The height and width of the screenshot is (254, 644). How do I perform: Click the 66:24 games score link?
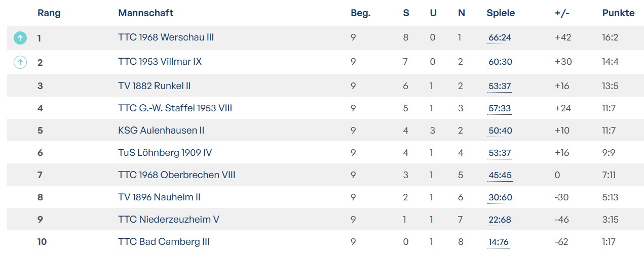click(x=500, y=38)
